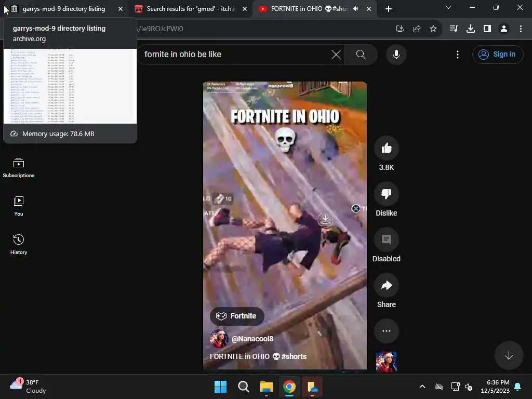Screen dimensions: 532x399
Task: Open the Chrome three-dot menu
Action: (521, 29)
